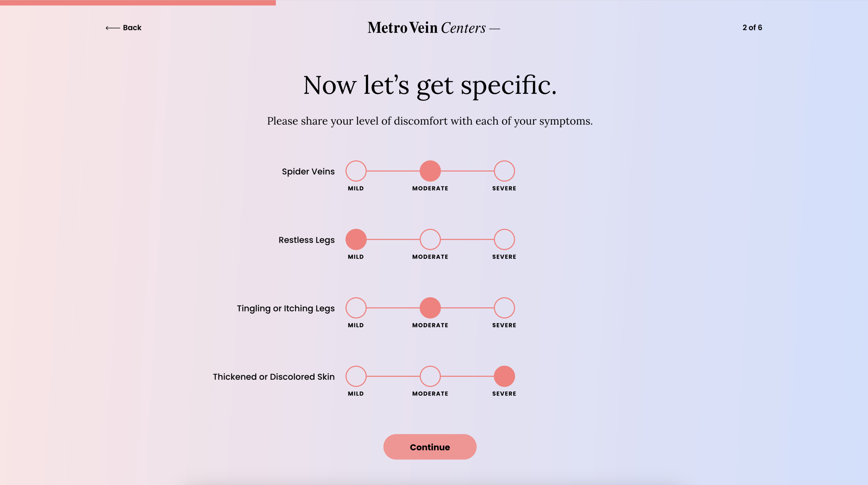
Task: Click the Severe label under Spider Veins
Action: coord(504,188)
